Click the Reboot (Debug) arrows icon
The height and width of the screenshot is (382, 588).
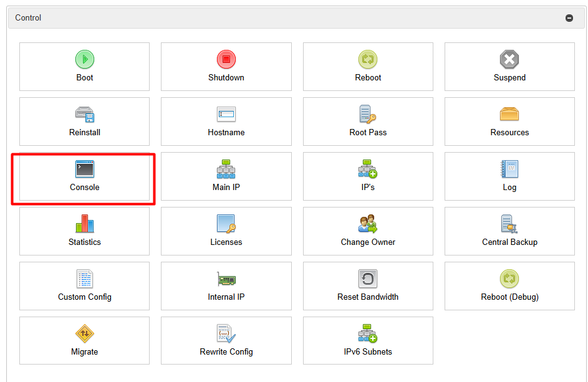click(509, 279)
